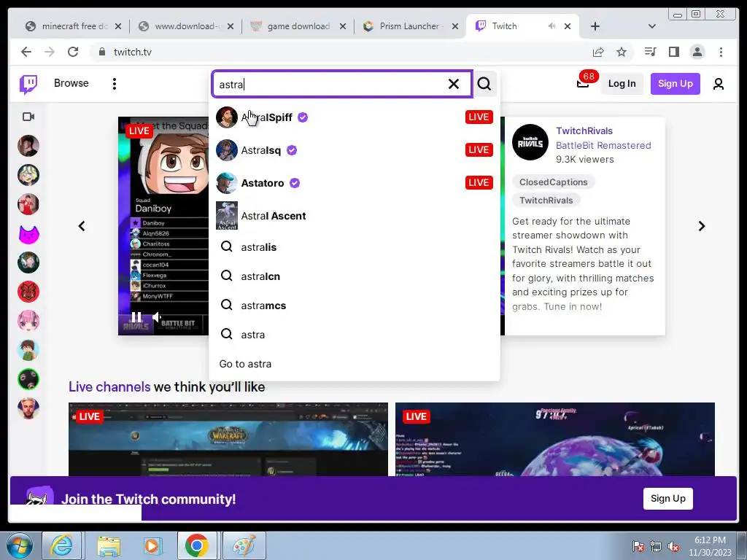Click the browser back arrow
Screen dimensions: 747x560
click(x=26, y=52)
